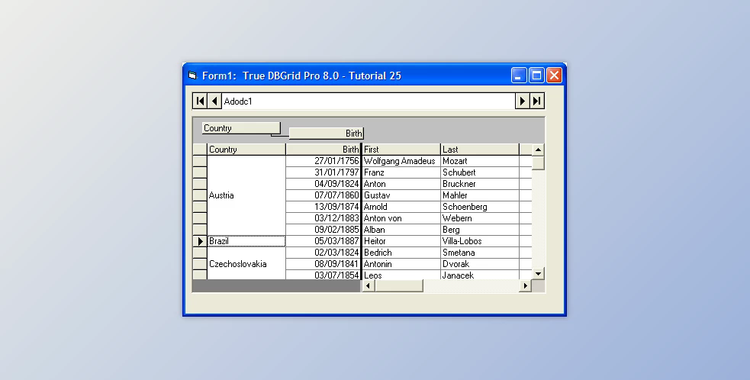Select first name Heitor
Viewport: 750px width, 380px height.
pyautogui.click(x=401, y=242)
